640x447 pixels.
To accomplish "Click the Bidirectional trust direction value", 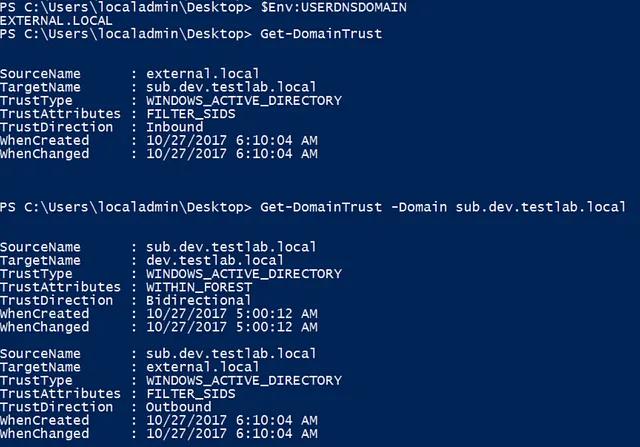I will pyautogui.click(x=199, y=300).
